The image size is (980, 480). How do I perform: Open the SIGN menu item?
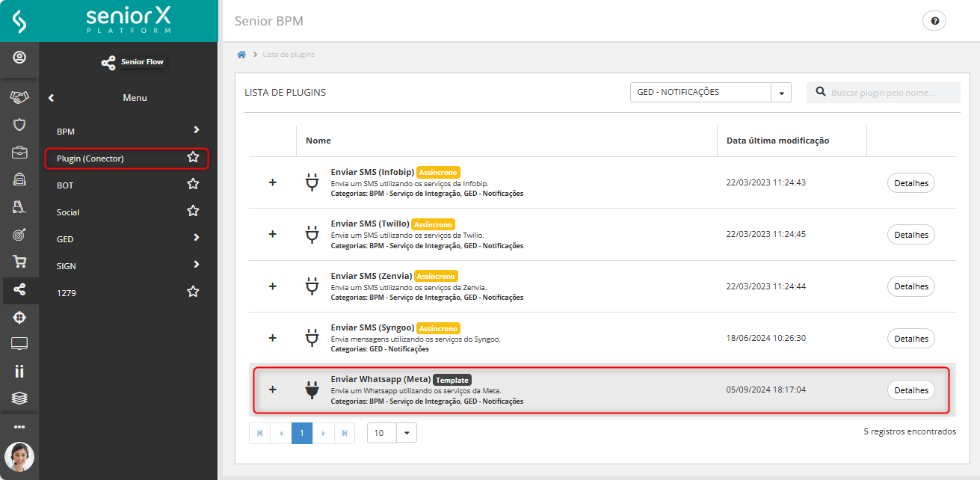tap(127, 266)
